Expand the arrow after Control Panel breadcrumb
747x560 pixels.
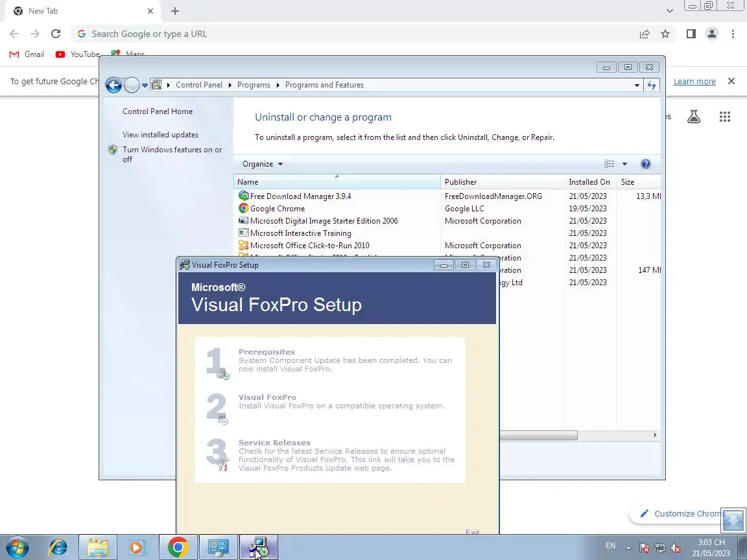point(230,86)
